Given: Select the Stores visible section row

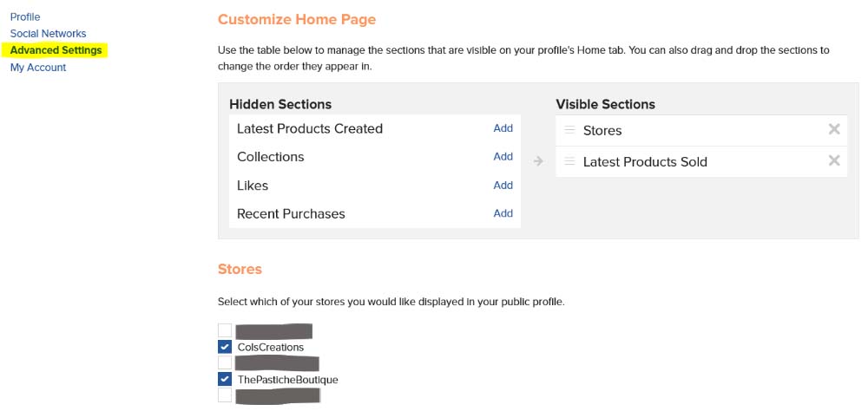Looking at the screenshot, I should tap(701, 131).
